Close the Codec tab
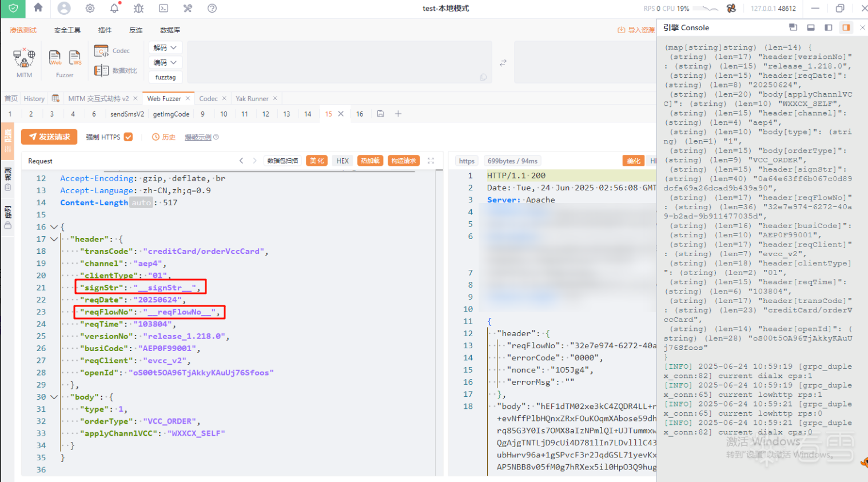 224,98
